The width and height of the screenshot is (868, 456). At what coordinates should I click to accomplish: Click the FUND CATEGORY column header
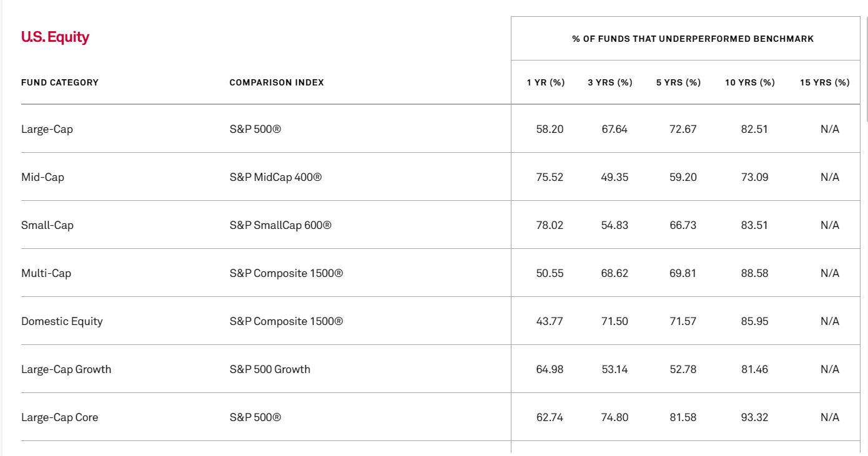[60, 82]
